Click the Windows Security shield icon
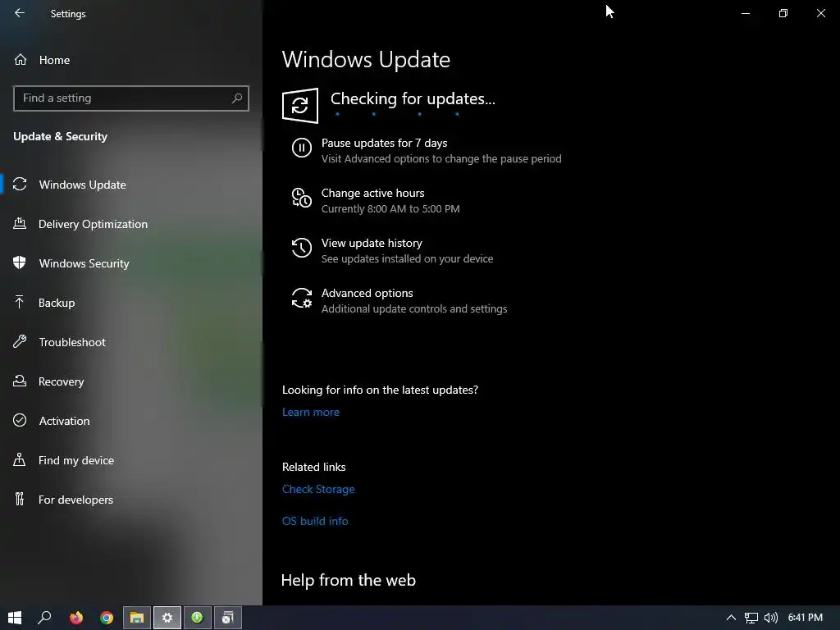Viewport: 840px width, 630px height. [20, 262]
